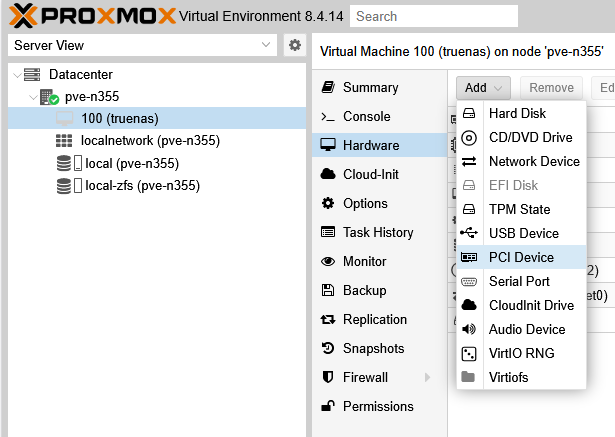This screenshot has width=615, height=437.
Task: Choose Audio Device from Add menu
Action: pos(522,329)
